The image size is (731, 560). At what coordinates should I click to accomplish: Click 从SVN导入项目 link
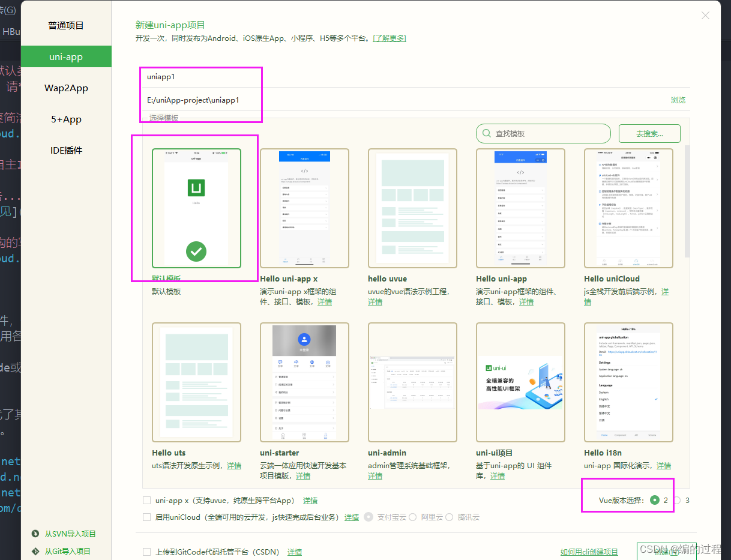(x=70, y=534)
